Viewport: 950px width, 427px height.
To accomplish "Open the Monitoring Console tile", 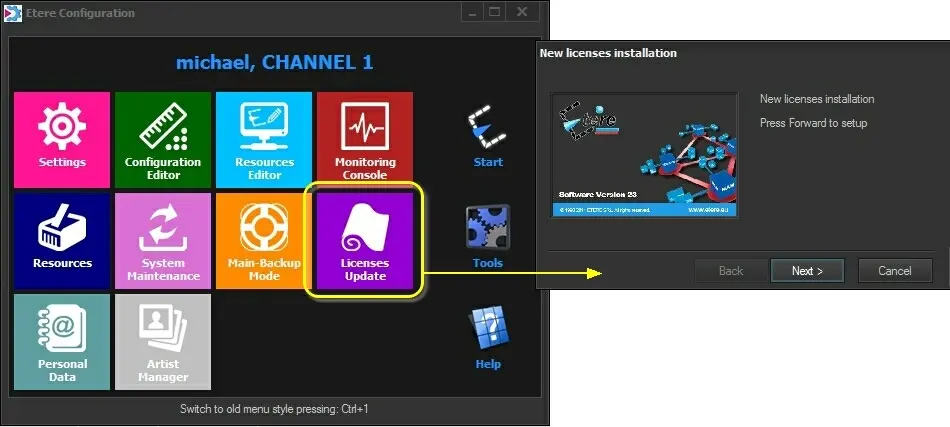I will (365, 139).
